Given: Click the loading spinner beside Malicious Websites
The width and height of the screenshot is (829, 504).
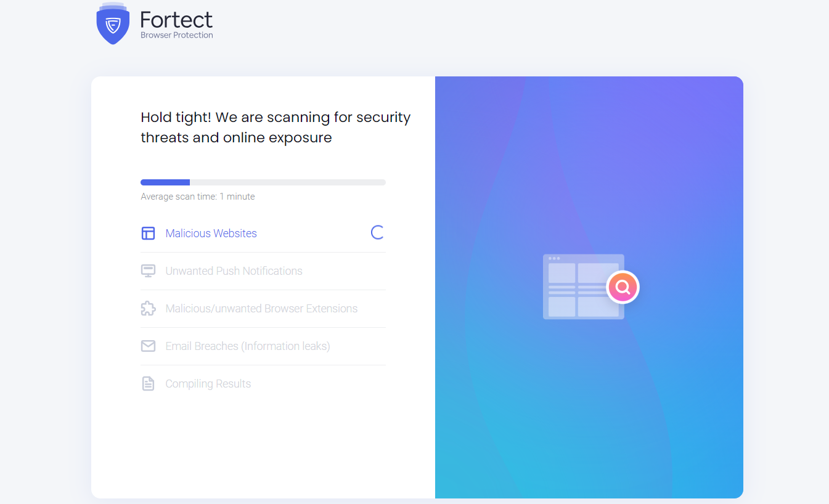Looking at the screenshot, I should [x=377, y=232].
